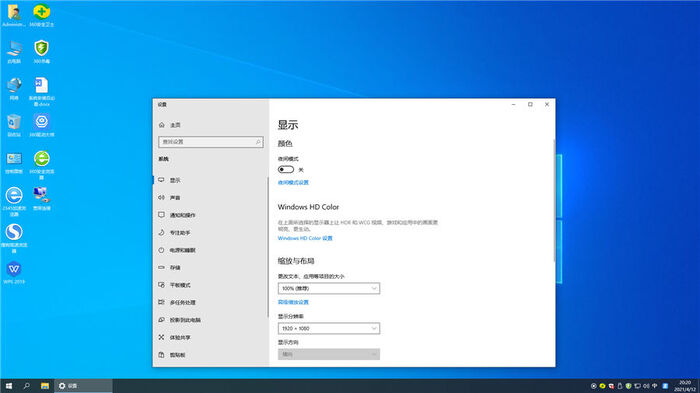Select 专注助手 (Focus assist) in sidebar
Image resolution: width=700 pixels, height=393 pixels.
210,233
